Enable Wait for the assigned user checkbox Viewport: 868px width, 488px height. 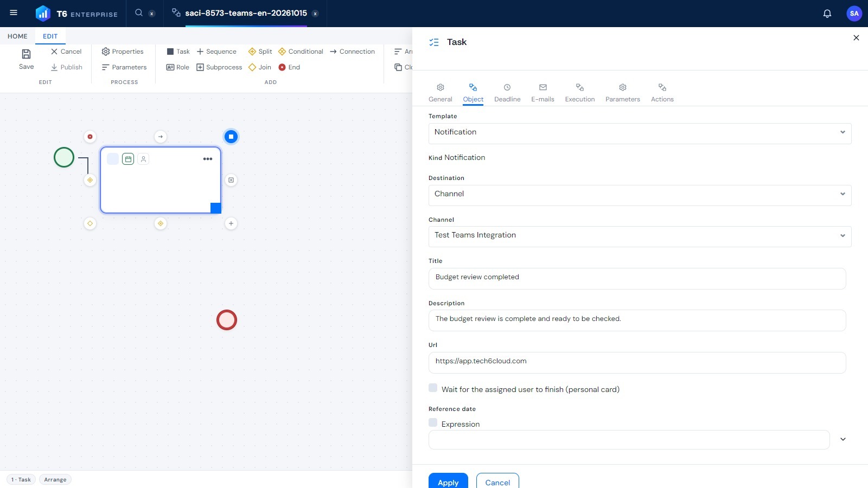pyautogui.click(x=433, y=388)
